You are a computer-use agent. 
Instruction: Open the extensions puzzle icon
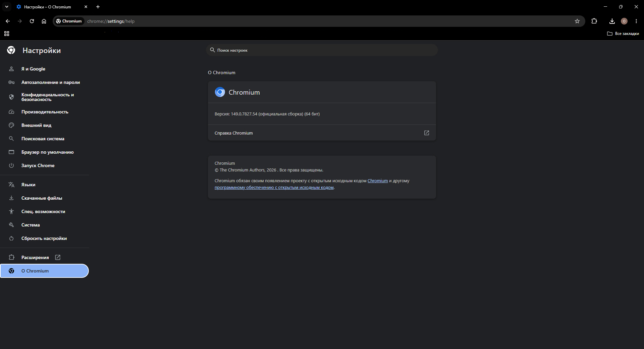594,21
